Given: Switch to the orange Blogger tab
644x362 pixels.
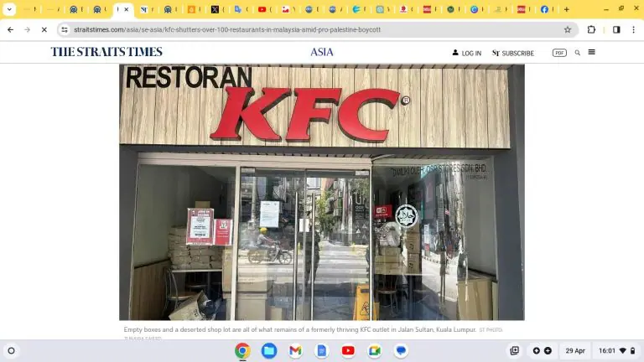Looking at the screenshot, I should click(x=191, y=9).
